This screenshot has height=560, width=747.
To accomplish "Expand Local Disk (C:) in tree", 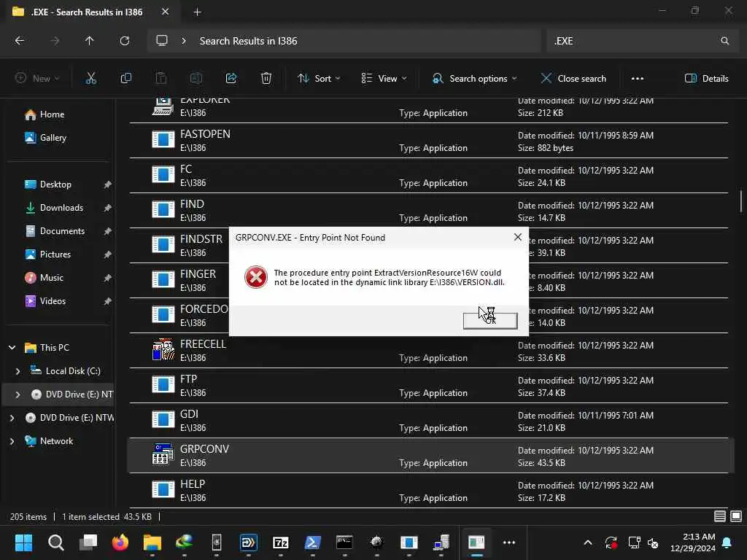I will (x=18, y=371).
